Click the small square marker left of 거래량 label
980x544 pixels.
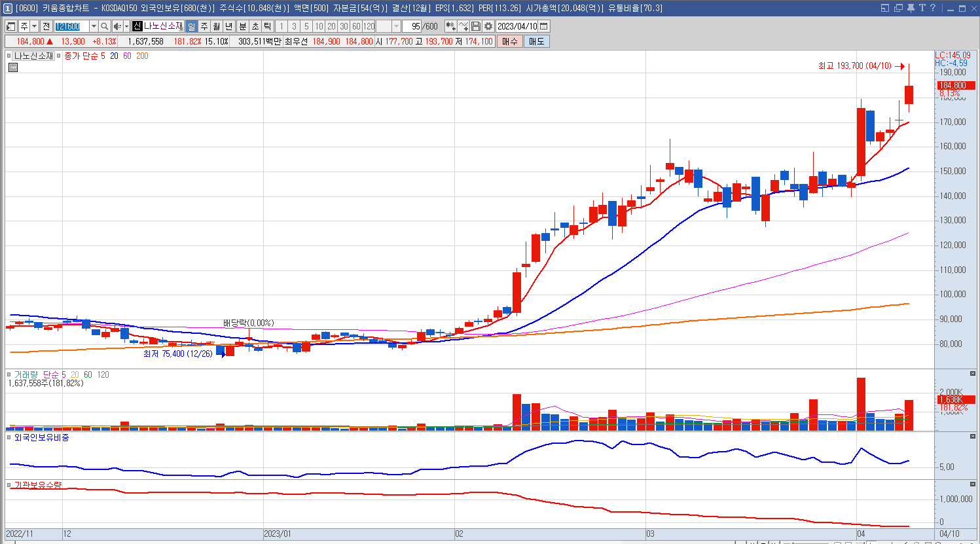10,374
